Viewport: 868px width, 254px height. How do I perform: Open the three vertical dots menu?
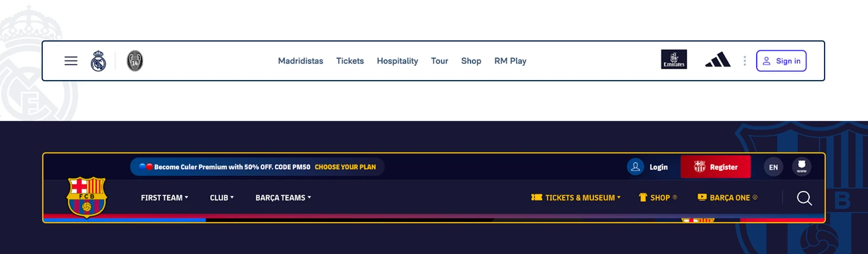(744, 61)
